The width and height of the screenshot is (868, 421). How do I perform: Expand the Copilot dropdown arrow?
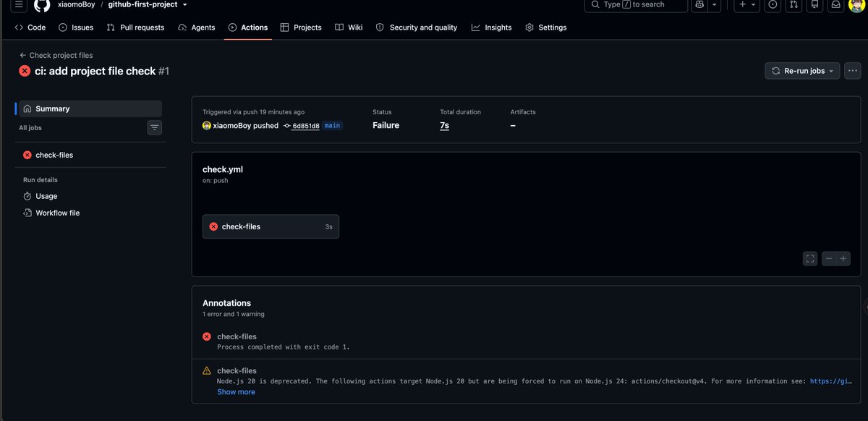click(715, 5)
